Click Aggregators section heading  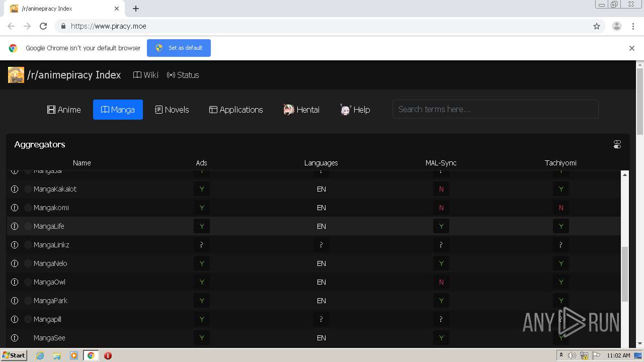(x=40, y=144)
